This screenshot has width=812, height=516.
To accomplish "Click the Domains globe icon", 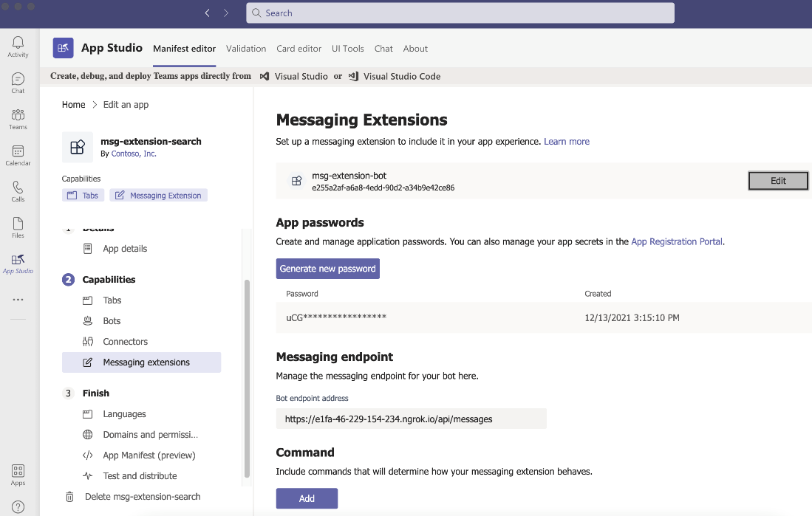I will coord(87,435).
